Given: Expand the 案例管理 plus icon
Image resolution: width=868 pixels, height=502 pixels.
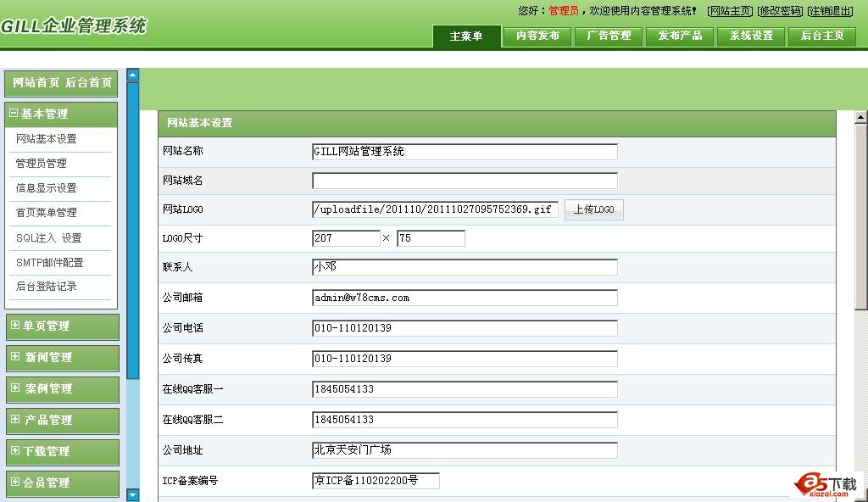Looking at the screenshot, I should (14, 388).
